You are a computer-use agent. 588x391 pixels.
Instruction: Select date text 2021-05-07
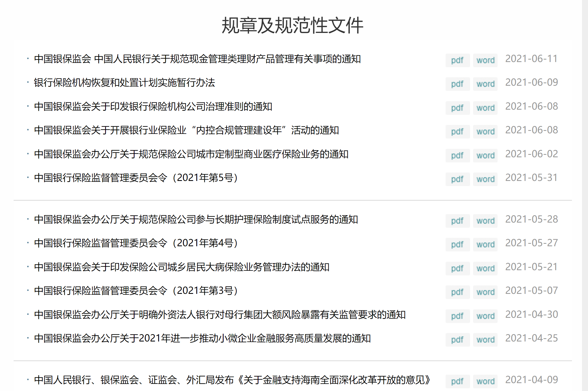532,291
